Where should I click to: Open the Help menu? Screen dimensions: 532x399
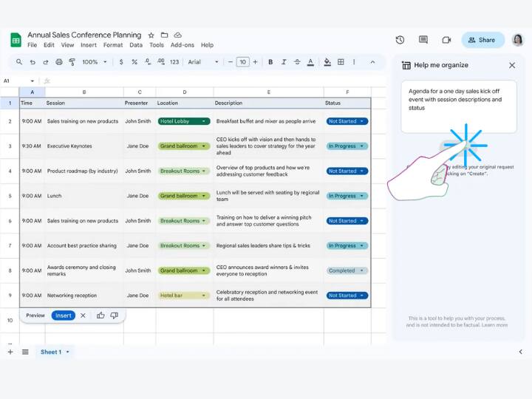[x=207, y=45]
